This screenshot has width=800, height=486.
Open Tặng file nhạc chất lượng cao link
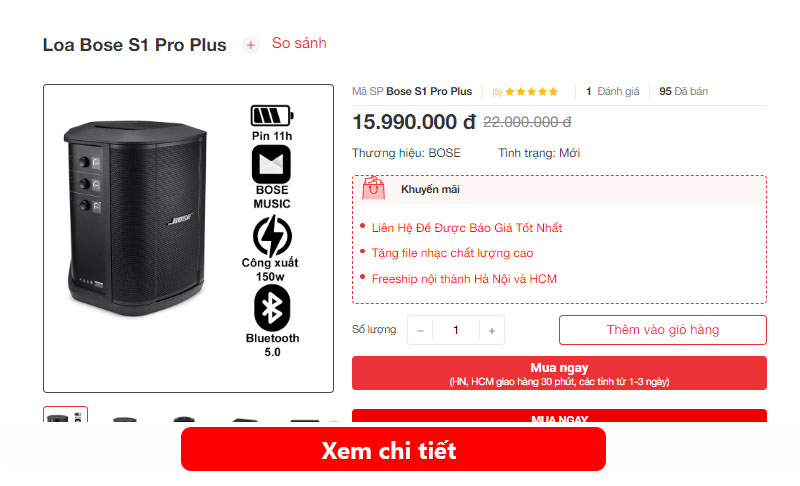click(453, 253)
